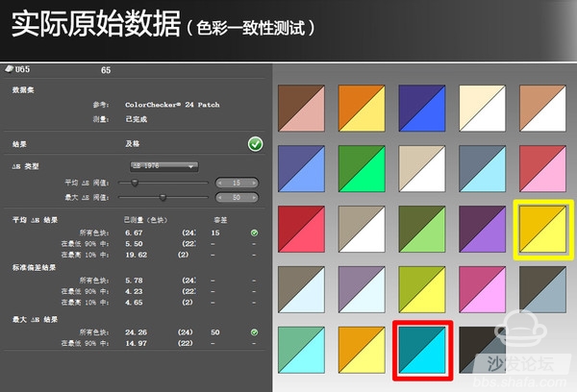Select the dark orange swatch beside the navy swatch
Image resolution: width=577 pixels, height=392 pixels.
click(362, 109)
